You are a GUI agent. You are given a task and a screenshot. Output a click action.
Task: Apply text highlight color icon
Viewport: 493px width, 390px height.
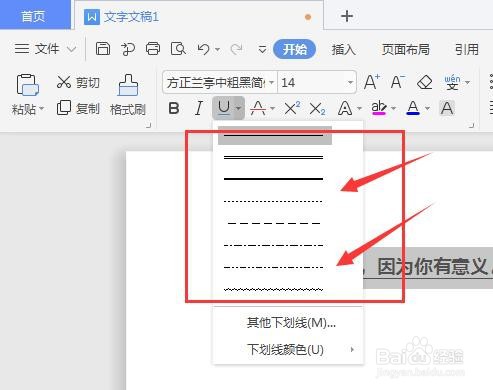[379, 108]
